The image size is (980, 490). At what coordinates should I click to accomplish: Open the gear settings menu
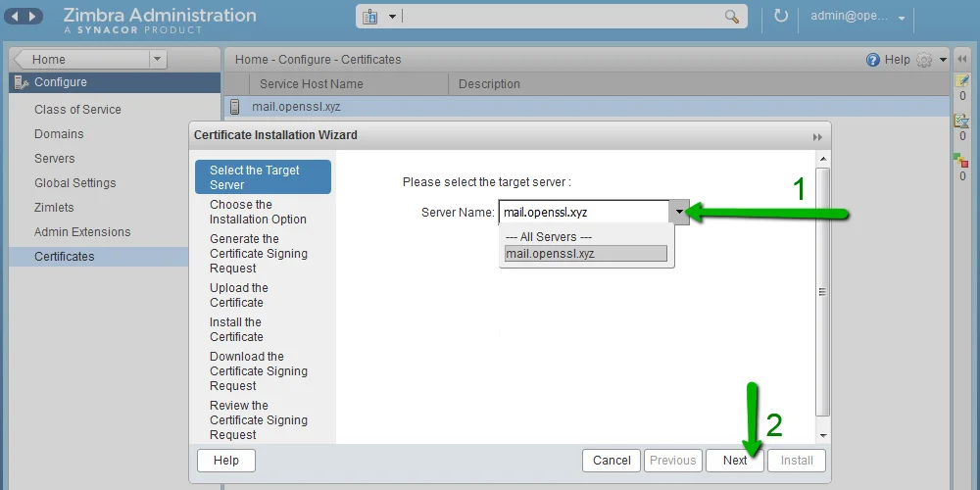pos(930,60)
